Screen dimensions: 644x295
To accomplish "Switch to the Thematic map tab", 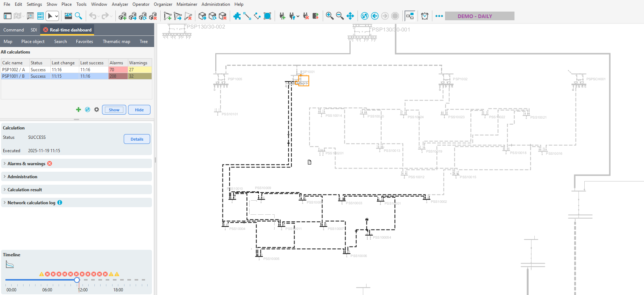I will (116, 42).
